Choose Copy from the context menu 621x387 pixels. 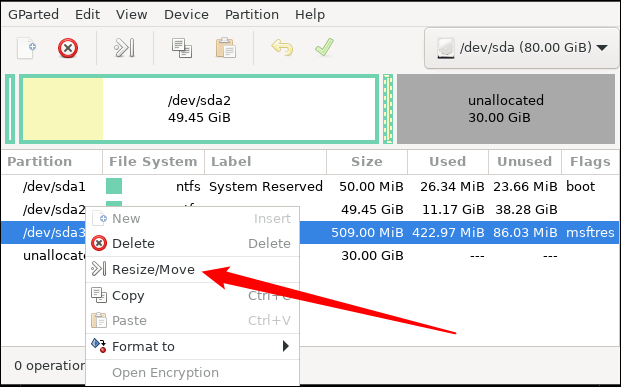[x=192, y=296]
